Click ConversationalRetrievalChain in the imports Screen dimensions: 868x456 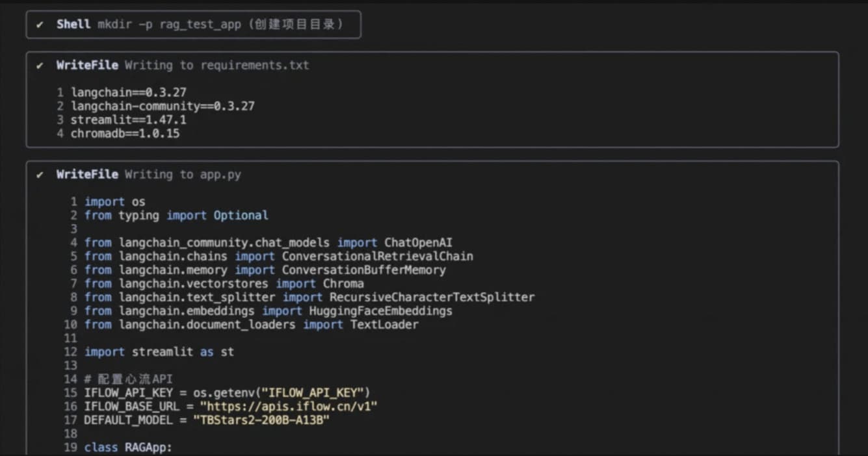377,257
